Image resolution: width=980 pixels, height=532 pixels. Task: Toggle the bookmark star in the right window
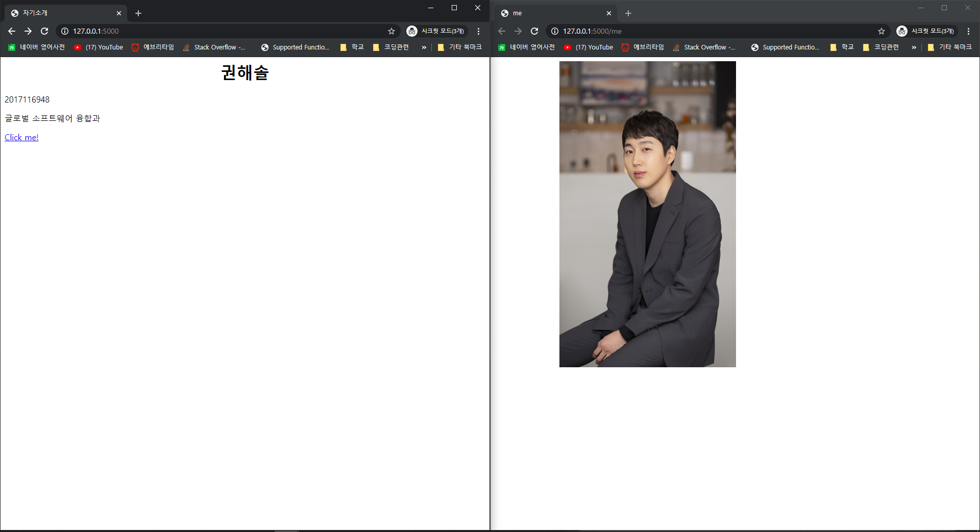pyautogui.click(x=881, y=31)
